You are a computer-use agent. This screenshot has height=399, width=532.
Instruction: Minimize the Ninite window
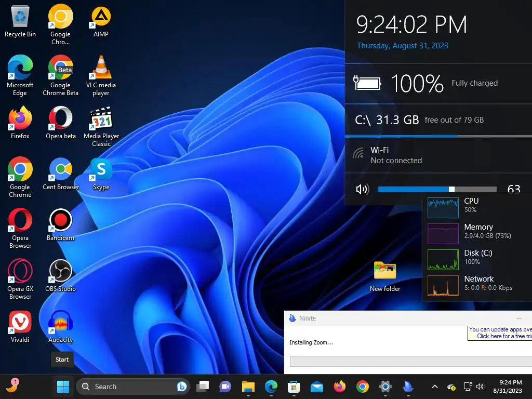[519, 318]
